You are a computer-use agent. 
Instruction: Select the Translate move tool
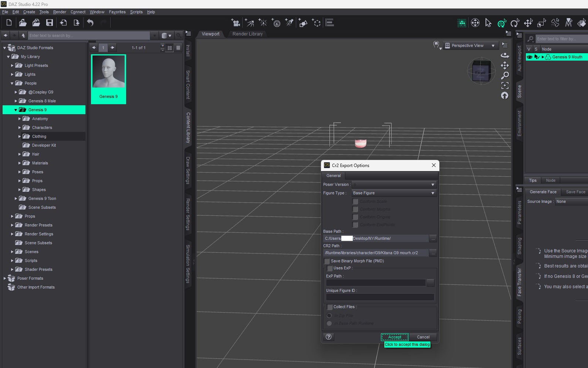click(528, 23)
